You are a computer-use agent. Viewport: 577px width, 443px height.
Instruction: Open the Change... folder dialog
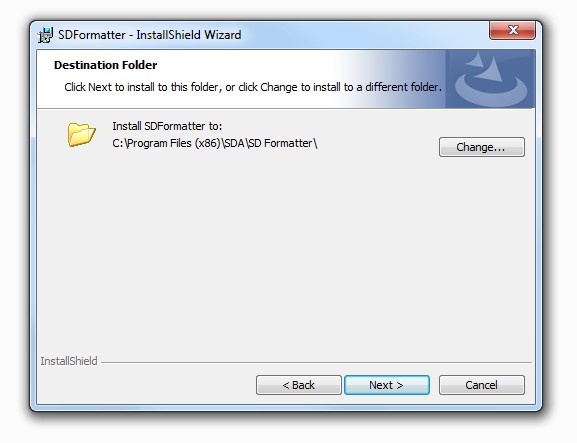point(481,147)
